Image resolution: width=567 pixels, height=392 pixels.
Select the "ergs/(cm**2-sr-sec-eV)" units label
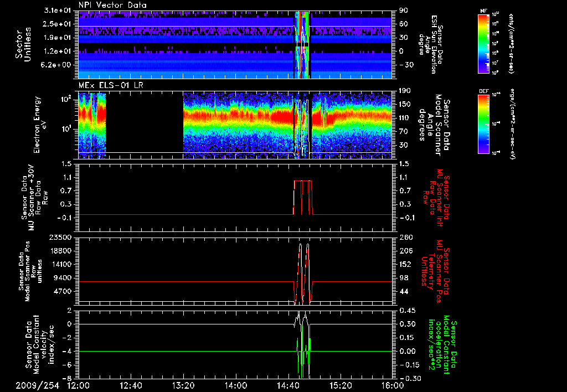512,123
